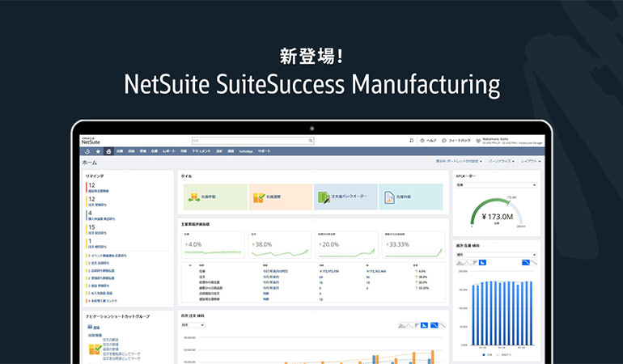Image resolution: width=623 pixels, height=364 pixels.
Task: Open the yellow reminder showing 1
Action: [x=96, y=243]
